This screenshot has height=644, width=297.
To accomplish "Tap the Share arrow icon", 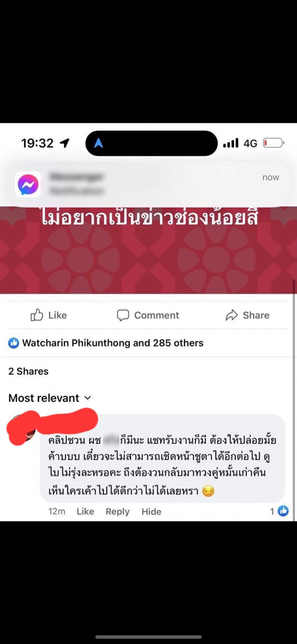I will (232, 315).
